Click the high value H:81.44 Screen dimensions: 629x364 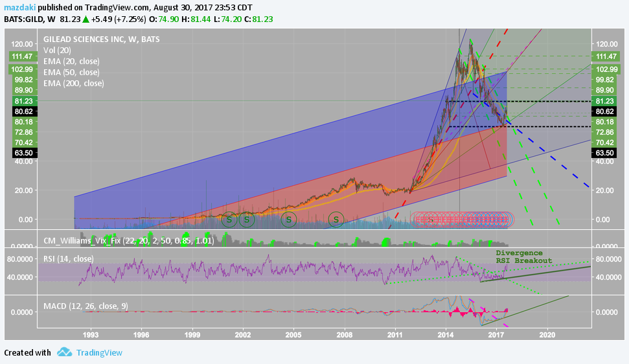[x=196, y=19]
